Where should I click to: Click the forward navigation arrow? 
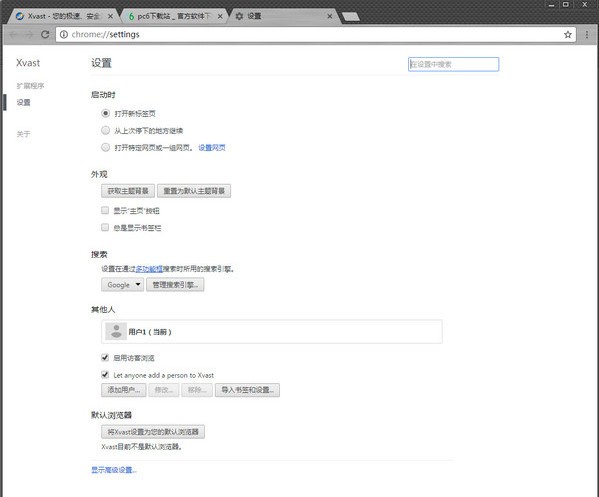tap(29, 35)
